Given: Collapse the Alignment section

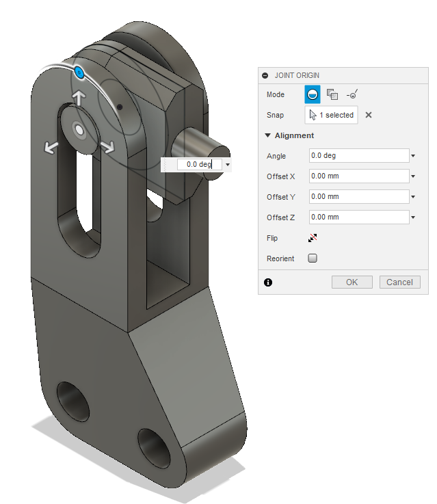Looking at the screenshot, I should (x=267, y=135).
